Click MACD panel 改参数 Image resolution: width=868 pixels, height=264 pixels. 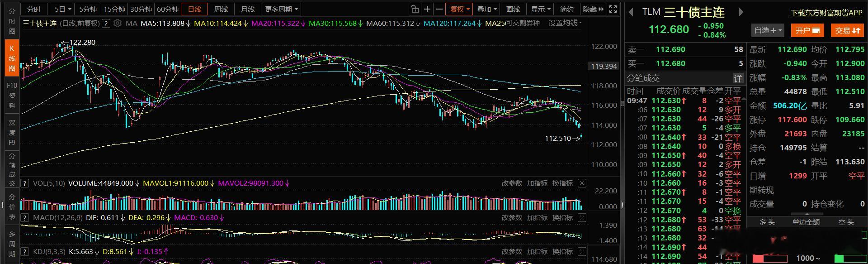[512, 218]
